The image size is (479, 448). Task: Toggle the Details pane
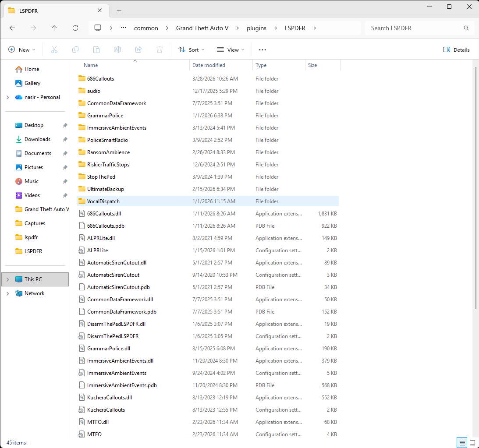456,50
